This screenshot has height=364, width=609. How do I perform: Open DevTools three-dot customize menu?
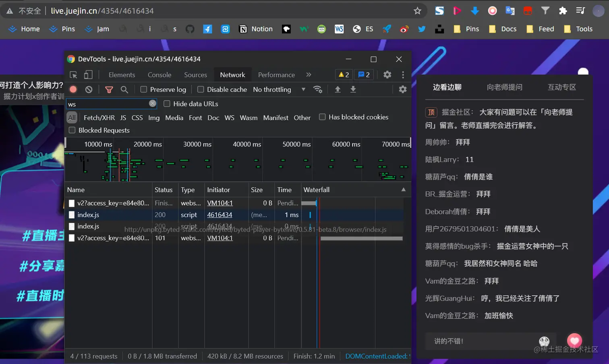click(x=403, y=74)
